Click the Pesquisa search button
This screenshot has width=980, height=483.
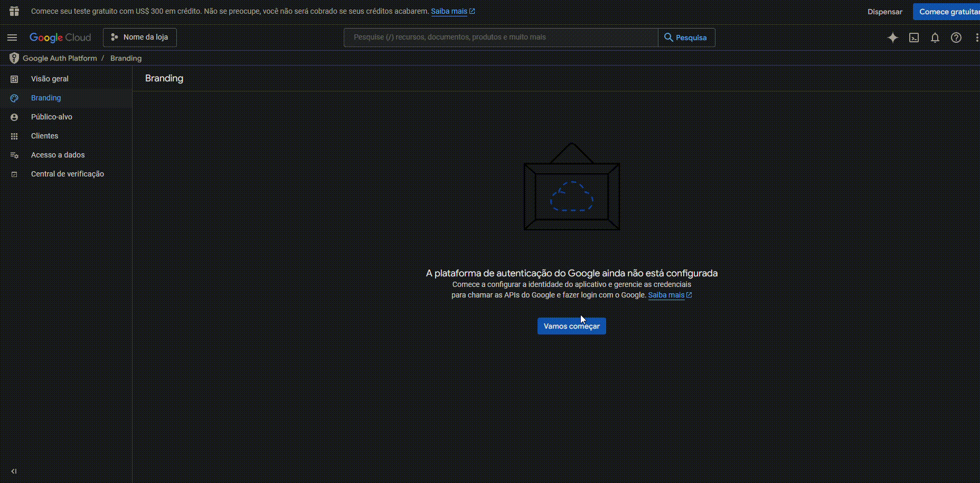coord(686,38)
